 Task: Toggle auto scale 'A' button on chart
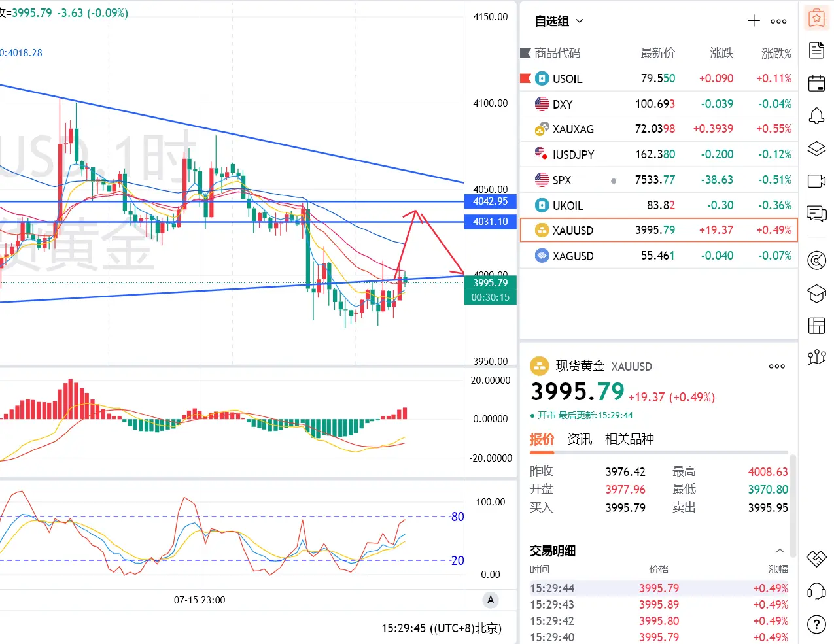click(491, 600)
